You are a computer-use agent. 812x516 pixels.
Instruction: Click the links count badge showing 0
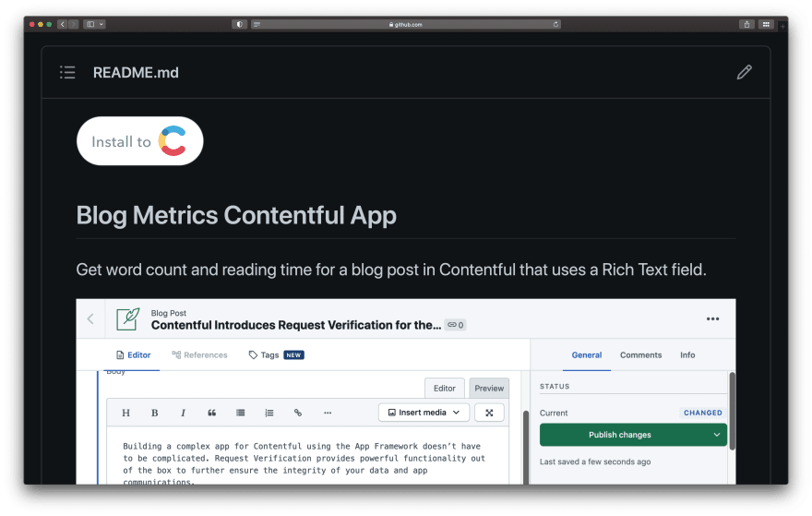click(456, 325)
